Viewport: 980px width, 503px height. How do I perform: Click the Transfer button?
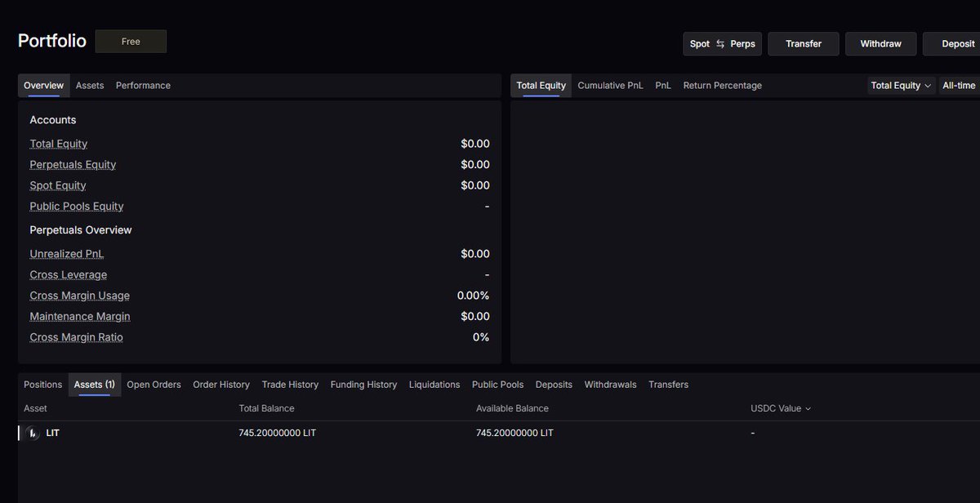tap(803, 43)
